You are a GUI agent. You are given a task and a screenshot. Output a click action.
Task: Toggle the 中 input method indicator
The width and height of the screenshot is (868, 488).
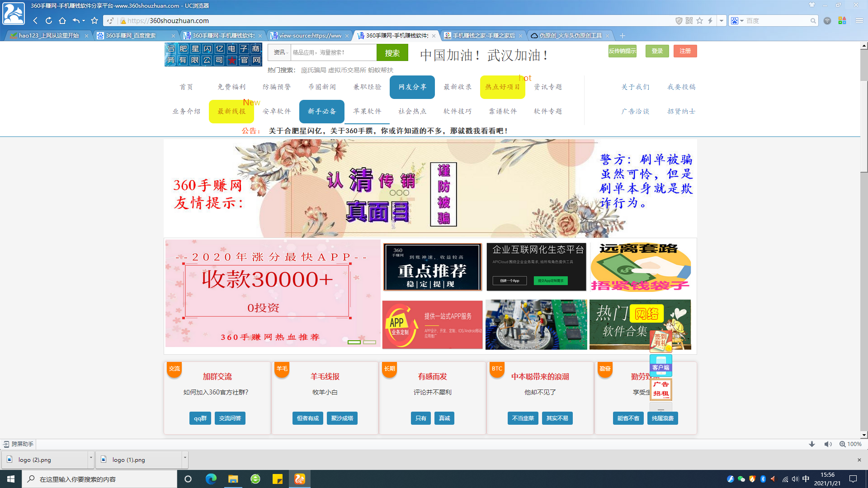coord(806,479)
